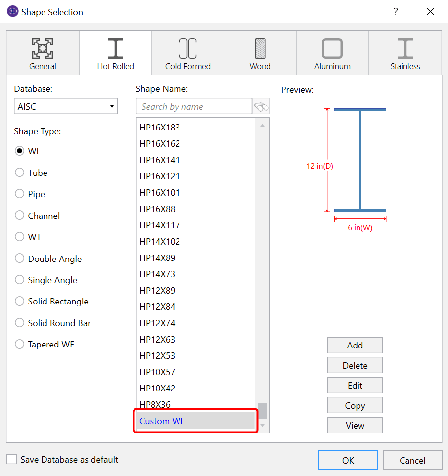Select the Aluminum tube icon
This screenshot has width=448, height=476.
click(x=332, y=47)
